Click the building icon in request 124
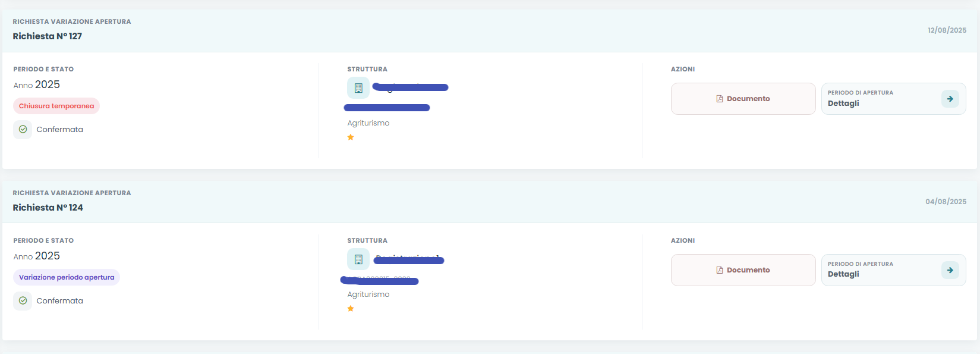The height and width of the screenshot is (354, 980). click(x=358, y=259)
